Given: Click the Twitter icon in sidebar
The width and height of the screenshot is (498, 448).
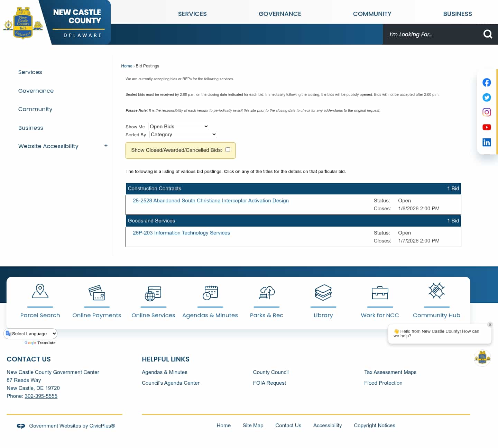Looking at the screenshot, I should (487, 97).
